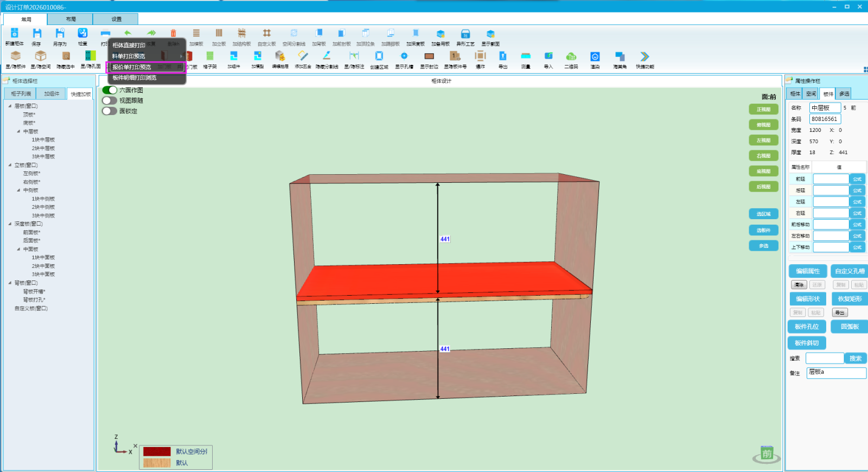
Task: Click the 圆弧板 button
Action: coord(850,327)
